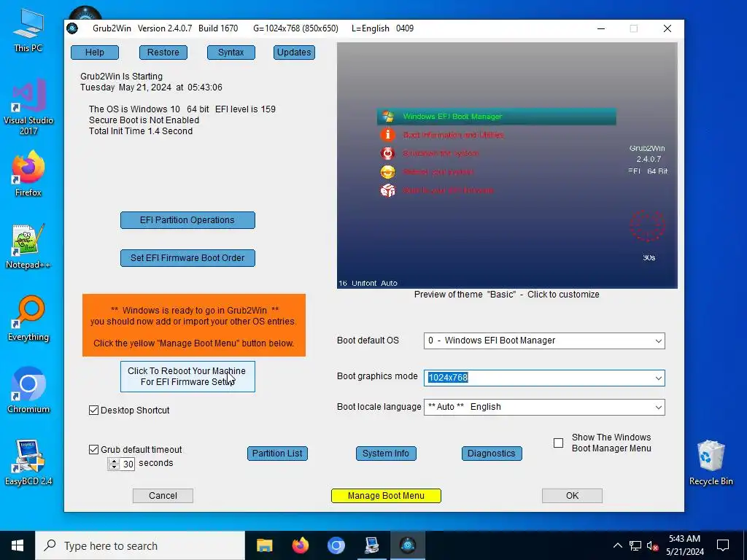Select the Firefox desktop shortcut
The image size is (747, 560).
click(28, 174)
